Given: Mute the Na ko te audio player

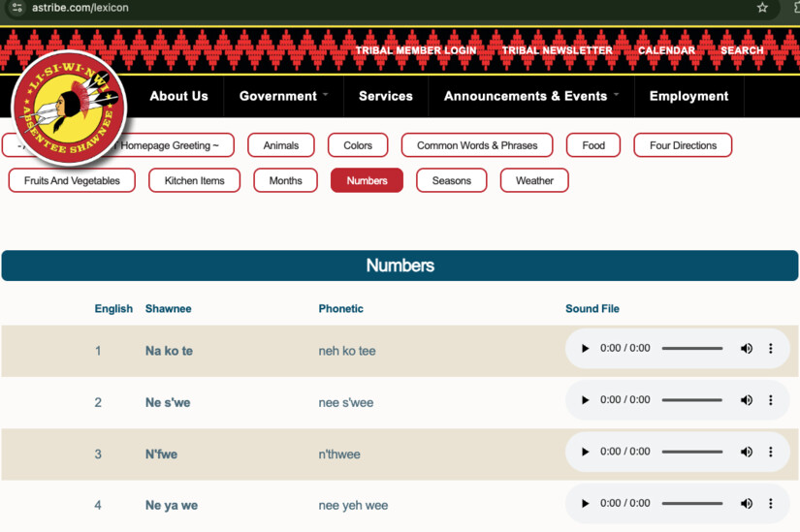Looking at the screenshot, I should [746, 349].
